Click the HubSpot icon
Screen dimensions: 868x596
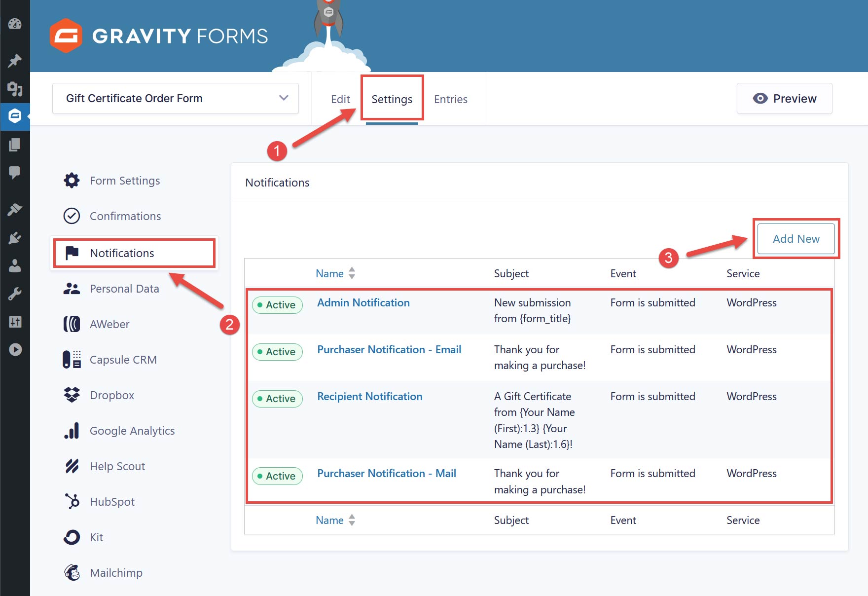coord(72,502)
